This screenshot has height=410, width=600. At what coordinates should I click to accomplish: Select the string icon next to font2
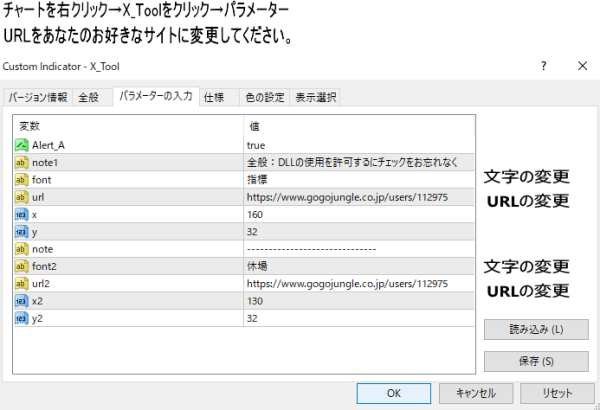(x=22, y=266)
